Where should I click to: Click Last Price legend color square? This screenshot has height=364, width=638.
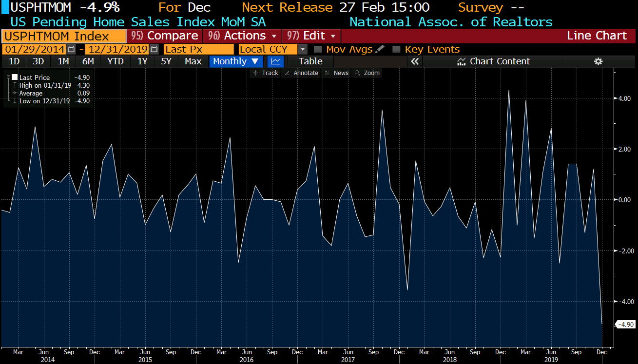pyautogui.click(x=15, y=77)
